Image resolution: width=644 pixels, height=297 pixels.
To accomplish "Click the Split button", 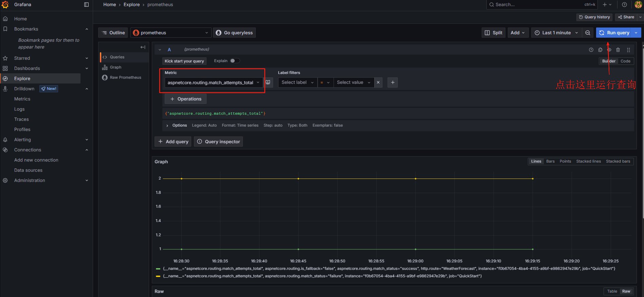I will (494, 33).
